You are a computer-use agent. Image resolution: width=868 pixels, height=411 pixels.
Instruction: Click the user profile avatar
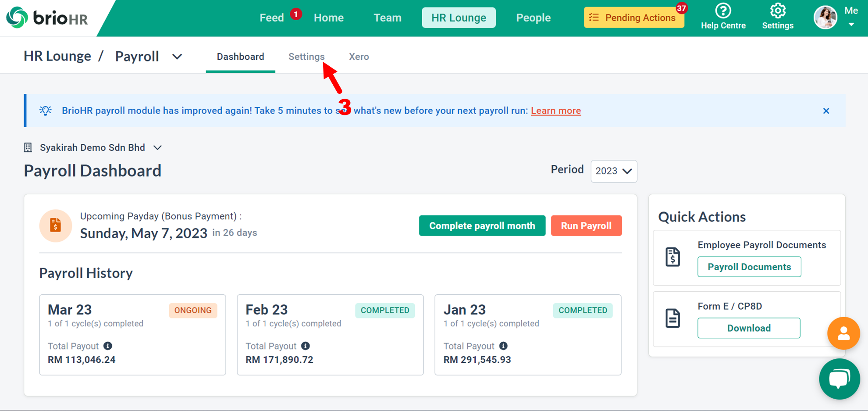[x=825, y=18]
